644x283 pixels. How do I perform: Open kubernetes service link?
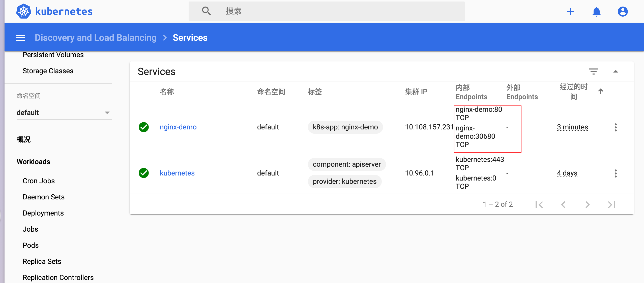coord(177,173)
